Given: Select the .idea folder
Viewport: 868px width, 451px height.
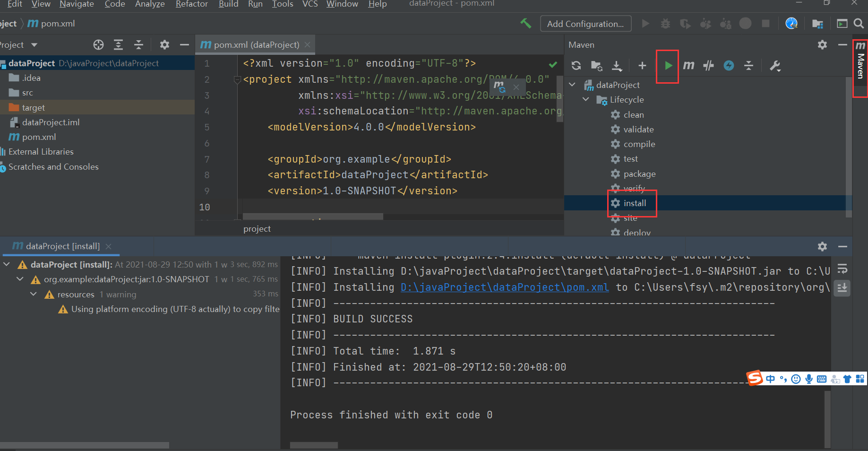Looking at the screenshot, I should click(31, 78).
